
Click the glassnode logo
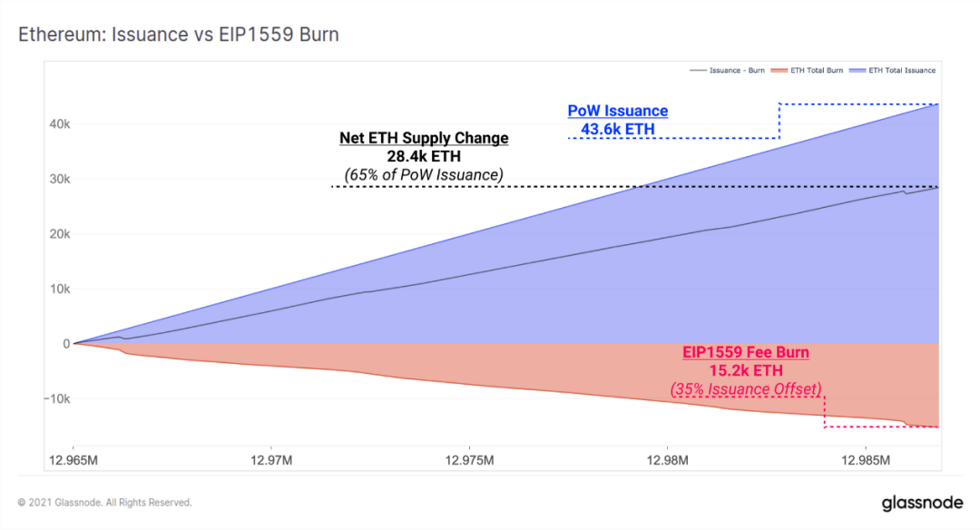(x=922, y=503)
